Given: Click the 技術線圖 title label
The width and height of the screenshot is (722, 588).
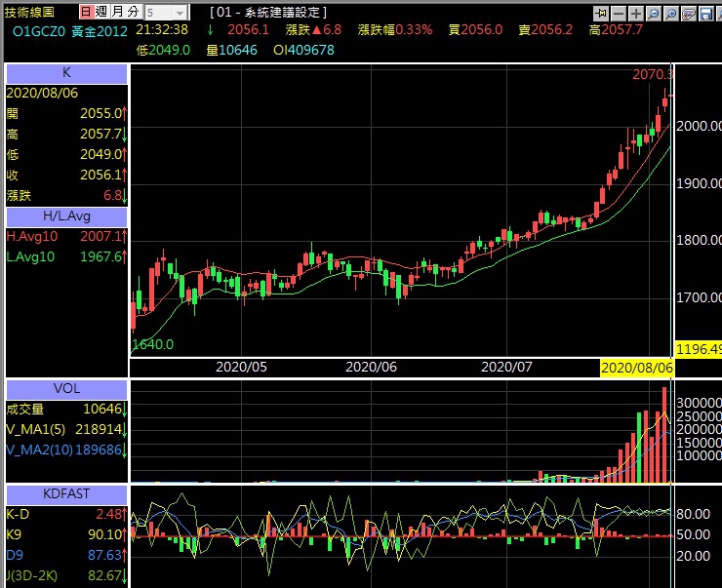Looking at the screenshot, I should point(29,13).
